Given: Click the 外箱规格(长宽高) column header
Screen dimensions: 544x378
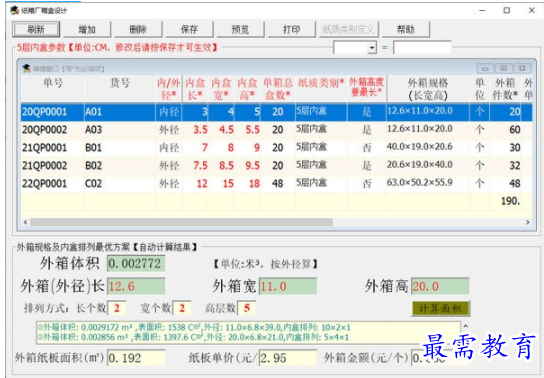Looking at the screenshot, I should (428, 88).
